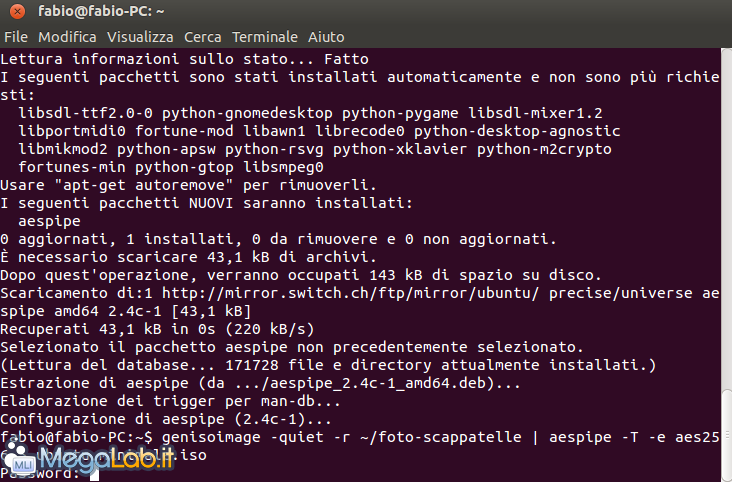Click the mirror.switch.ch URL text
732x482 pixels.
tap(350, 293)
